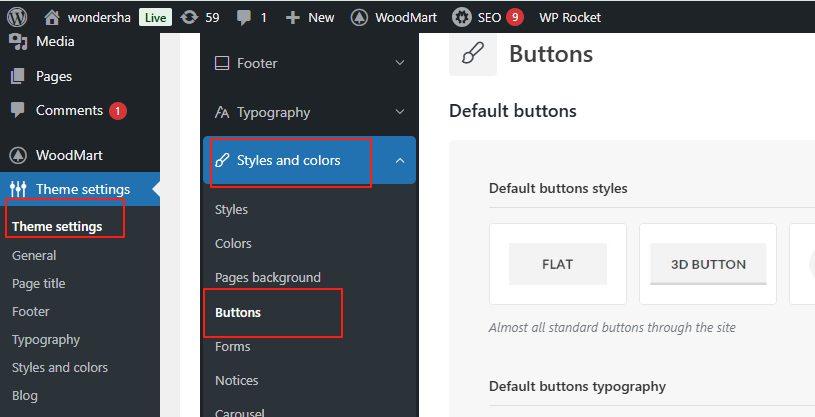Open the Forms settings sub-item
The image size is (815, 417).
tap(232, 346)
